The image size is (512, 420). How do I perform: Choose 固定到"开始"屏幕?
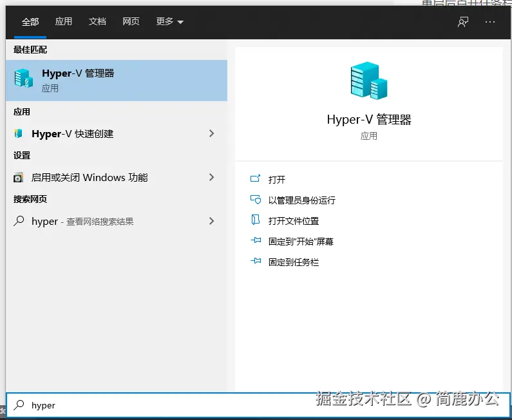[x=301, y=242]
